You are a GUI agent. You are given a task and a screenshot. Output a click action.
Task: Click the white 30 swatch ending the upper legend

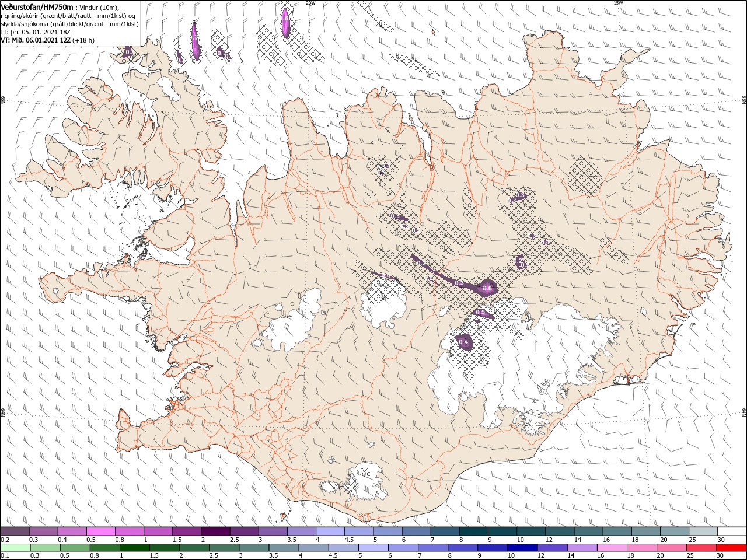tap(732, 531)
